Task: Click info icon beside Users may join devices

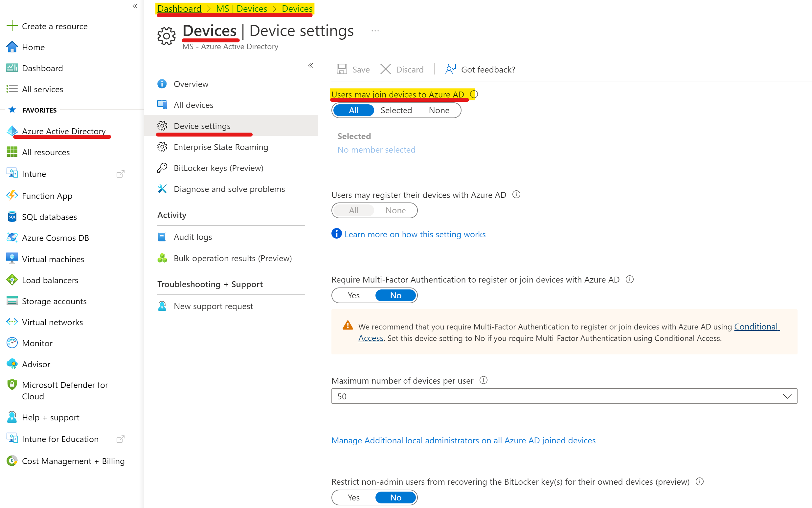Action: pyautogui.click(x=474, y=94)
